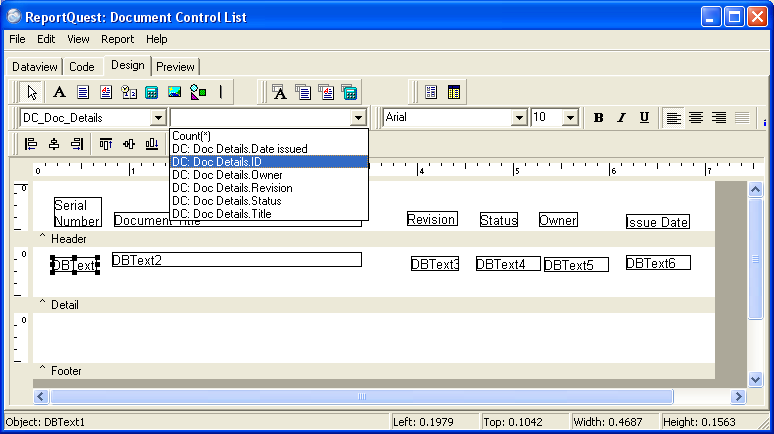Toggle Underline formatting
Image resolution: width=774 pixels, height=434 pixels.
click(644, 118)
